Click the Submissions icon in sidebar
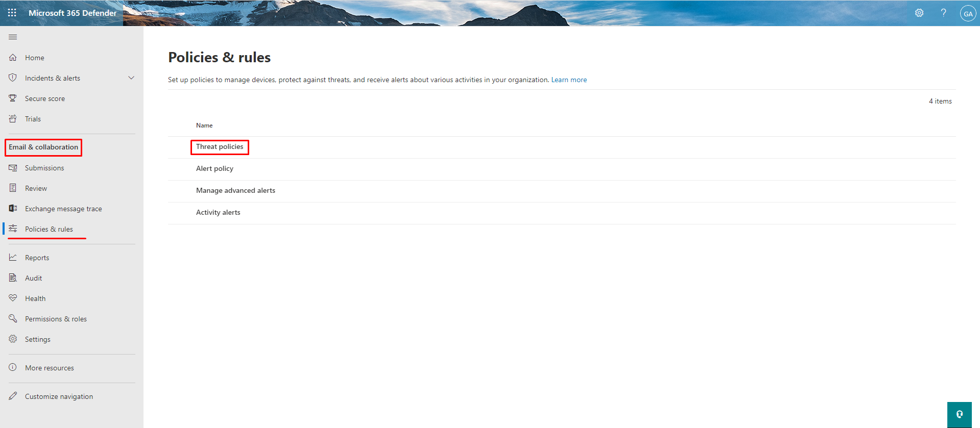Viewport: 980px width, 428px height. pyautogui.click(x=13, y=168)
